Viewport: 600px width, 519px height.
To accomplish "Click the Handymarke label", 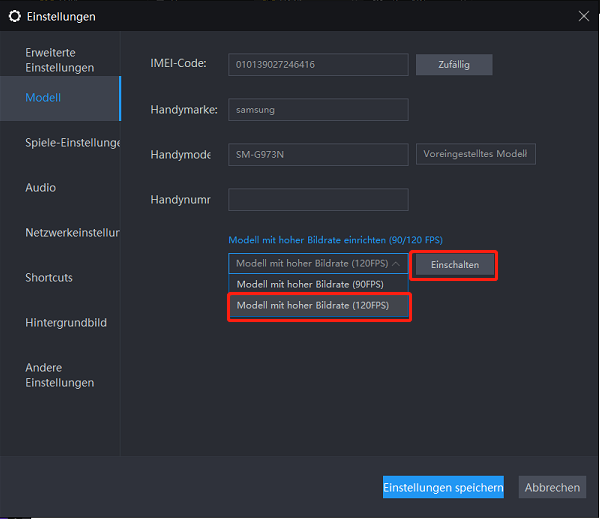I will pyautogui.click(x=184, y=110).
